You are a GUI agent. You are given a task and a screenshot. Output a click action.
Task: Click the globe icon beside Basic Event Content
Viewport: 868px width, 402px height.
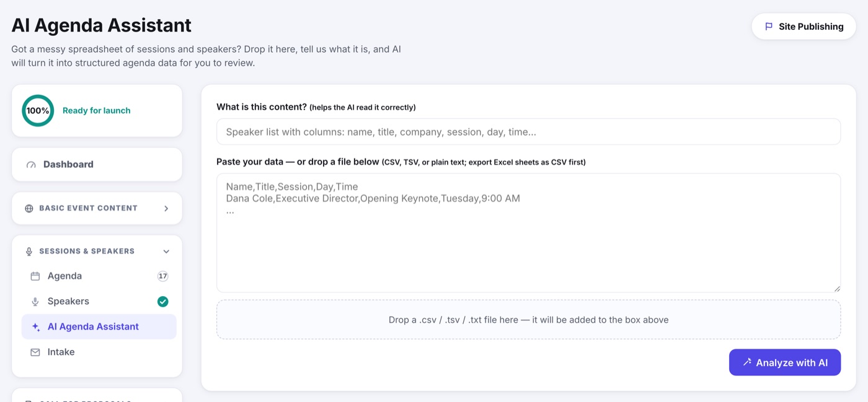pos(29,209)
